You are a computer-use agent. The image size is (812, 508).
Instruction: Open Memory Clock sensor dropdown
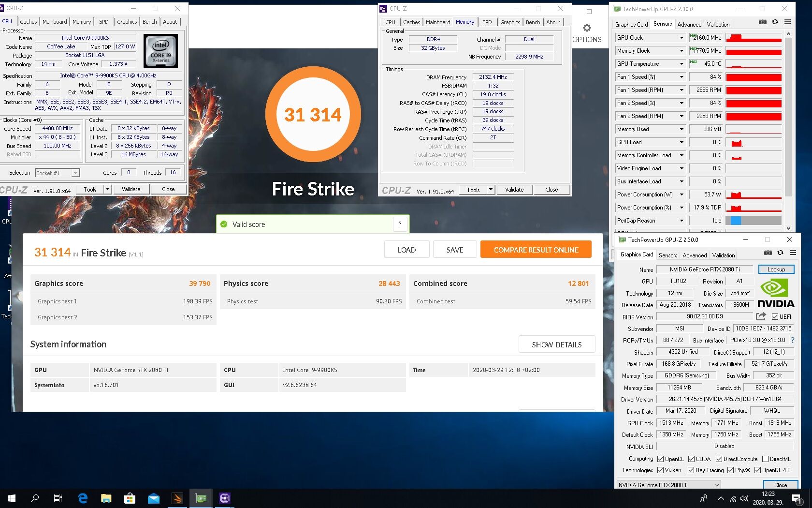[x=681, y=51]
